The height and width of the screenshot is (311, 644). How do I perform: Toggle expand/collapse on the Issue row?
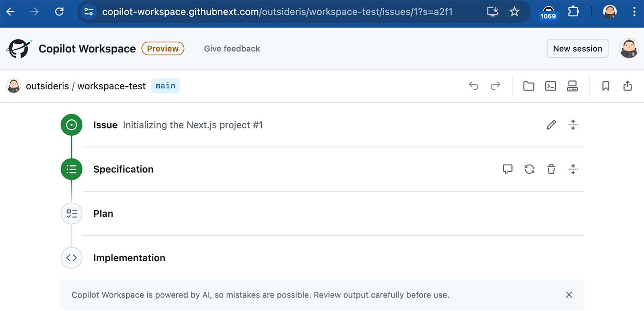573,125
